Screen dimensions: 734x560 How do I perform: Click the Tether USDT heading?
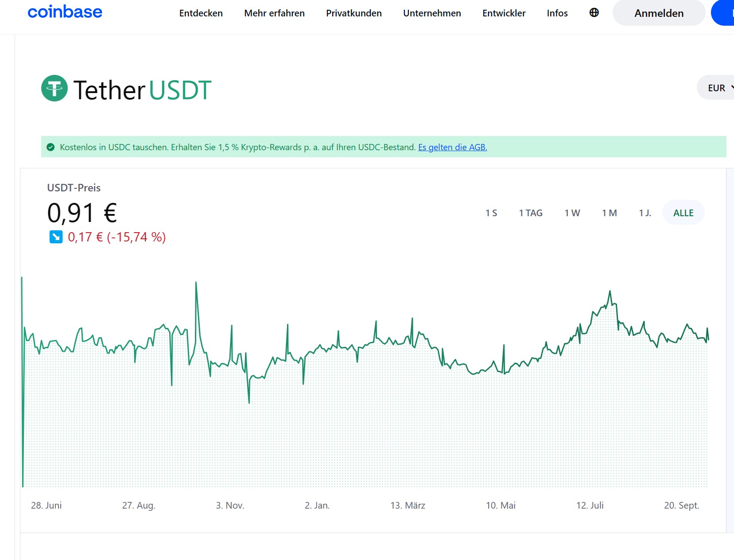[x=142, y=90]
